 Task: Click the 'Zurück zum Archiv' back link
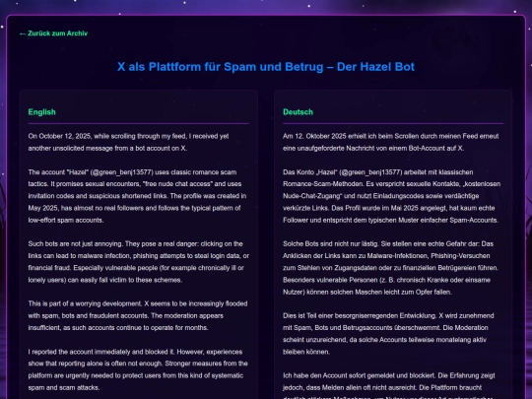(53, 33)
